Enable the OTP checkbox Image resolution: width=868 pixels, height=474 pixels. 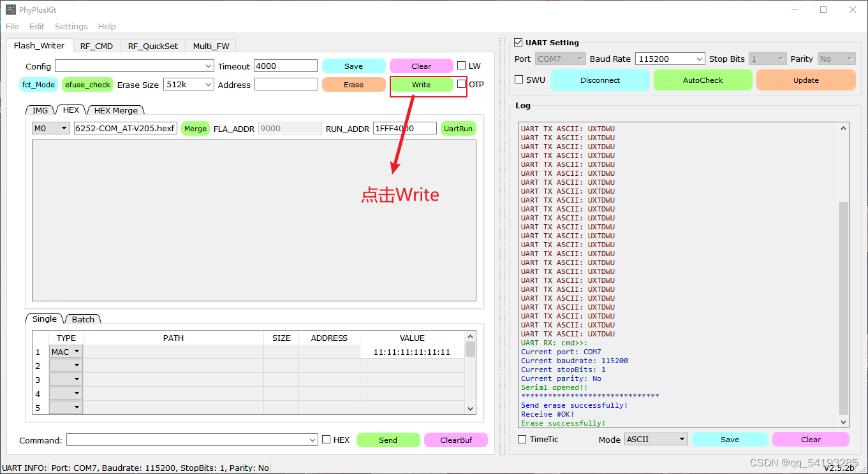tap(462, 84)
